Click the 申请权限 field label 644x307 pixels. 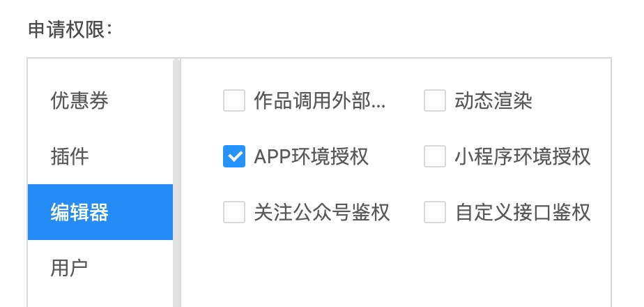[70, 30]
